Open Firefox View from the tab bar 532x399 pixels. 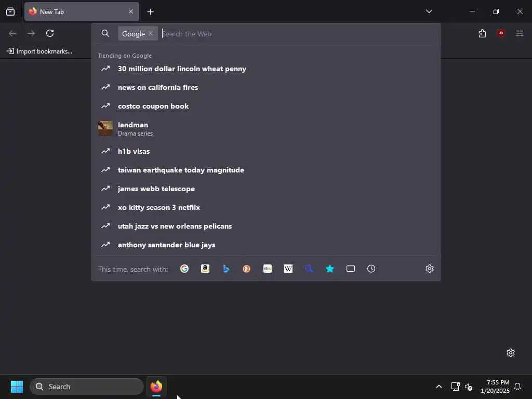tap(10, 11)
